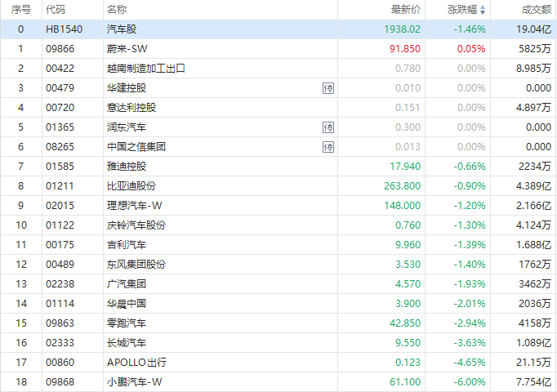Click the 序号 column header

point(20,10)
